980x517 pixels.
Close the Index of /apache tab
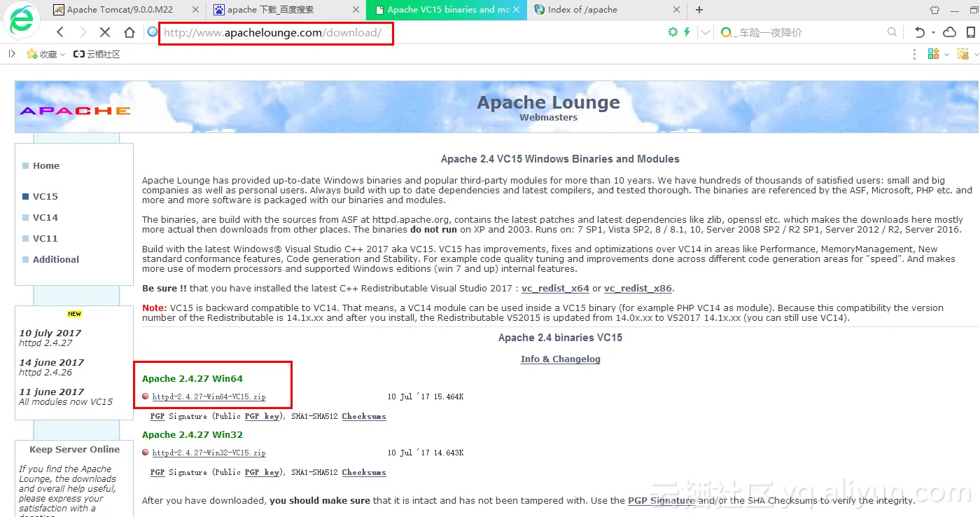point(676,10)
